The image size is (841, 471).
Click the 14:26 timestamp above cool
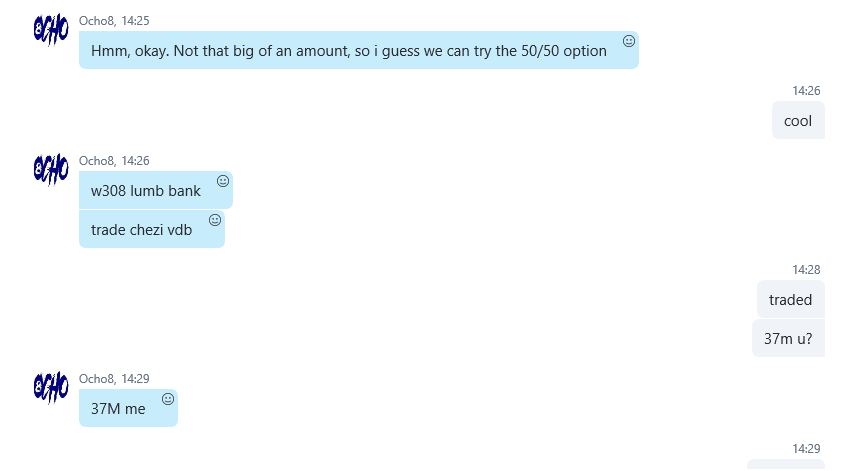click(806, 91)
